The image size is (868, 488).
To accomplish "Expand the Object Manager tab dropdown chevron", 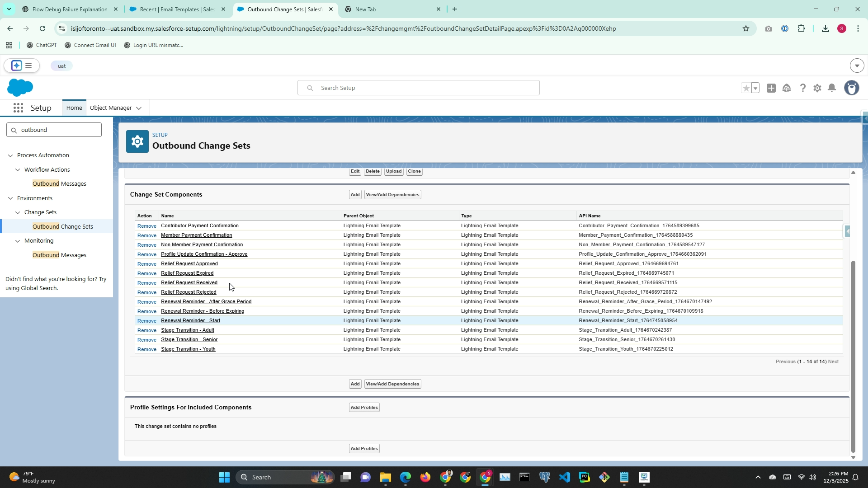I will pyautogui.click(x=139, y=108).
